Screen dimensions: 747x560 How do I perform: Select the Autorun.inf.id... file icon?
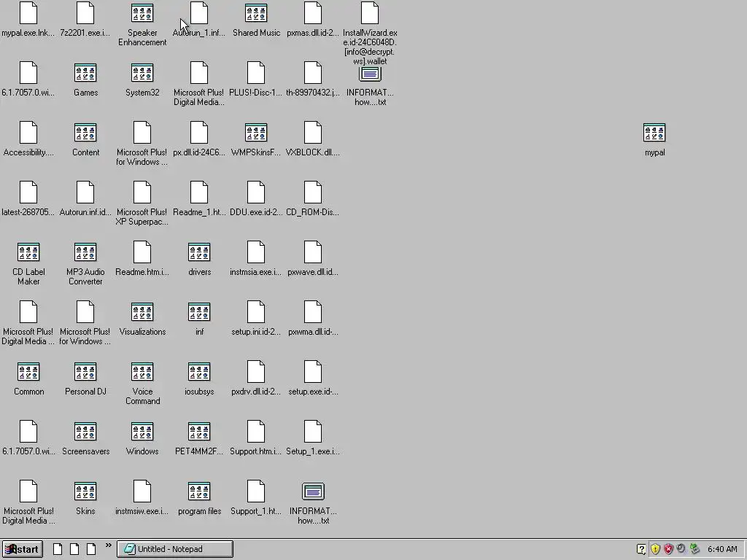tap(85, 192)
